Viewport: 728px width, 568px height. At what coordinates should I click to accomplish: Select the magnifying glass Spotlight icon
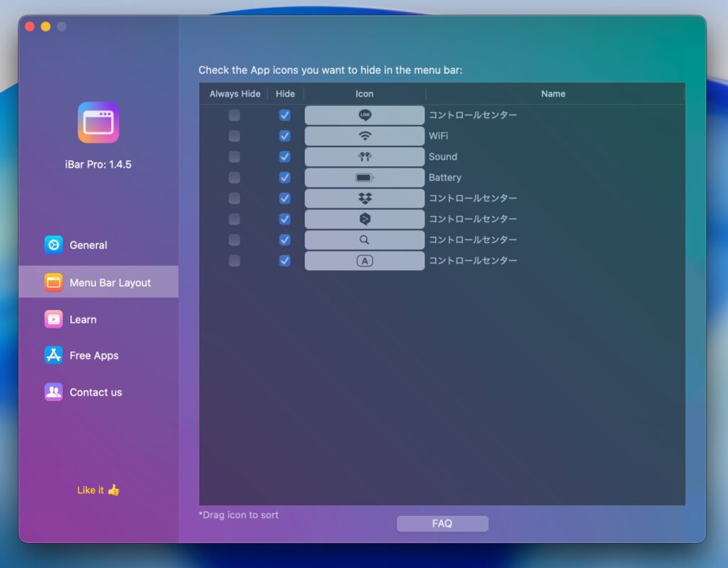[x=365, y=240]
